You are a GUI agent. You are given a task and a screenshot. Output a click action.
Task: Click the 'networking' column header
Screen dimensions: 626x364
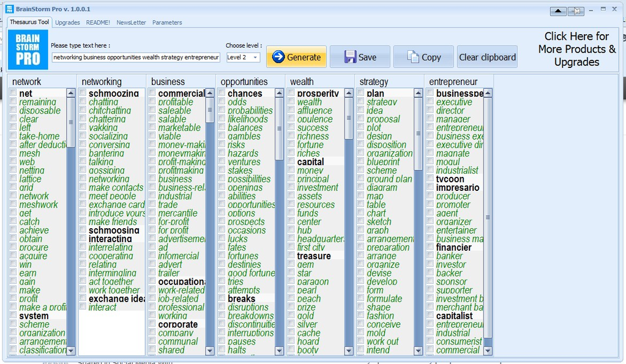[102, 81]
